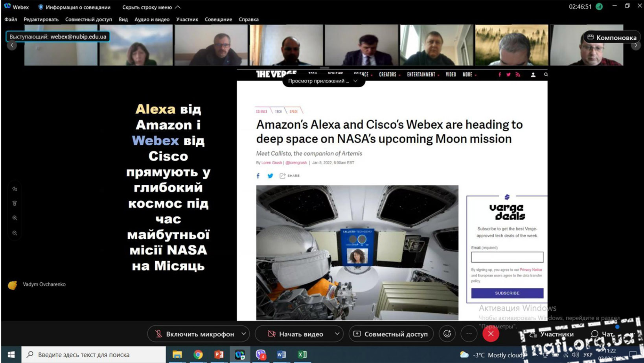644x363 pixels.
Task: Click the SUBSCRIBE button
Action: click(507, 293)
